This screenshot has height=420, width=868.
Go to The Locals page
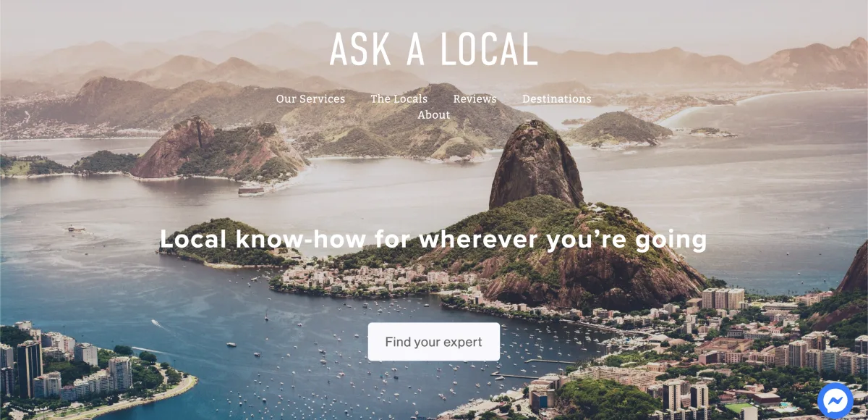click(x=399, y=98)
